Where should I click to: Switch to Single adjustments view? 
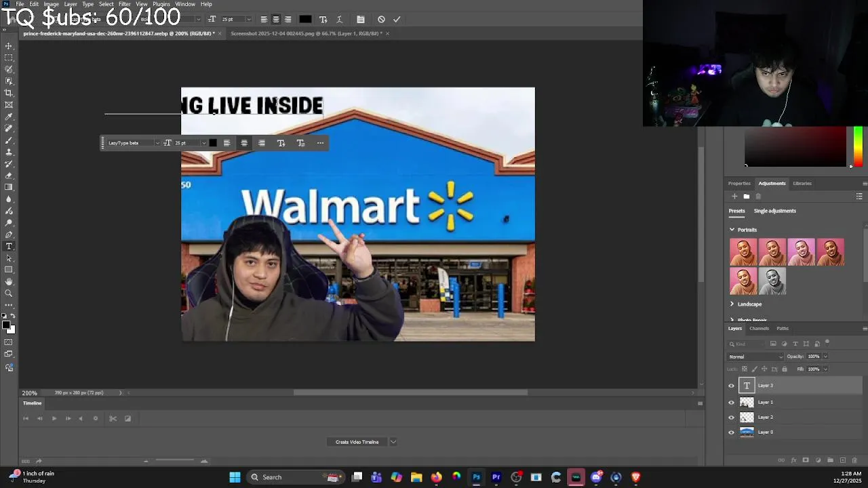coord(774,211)
